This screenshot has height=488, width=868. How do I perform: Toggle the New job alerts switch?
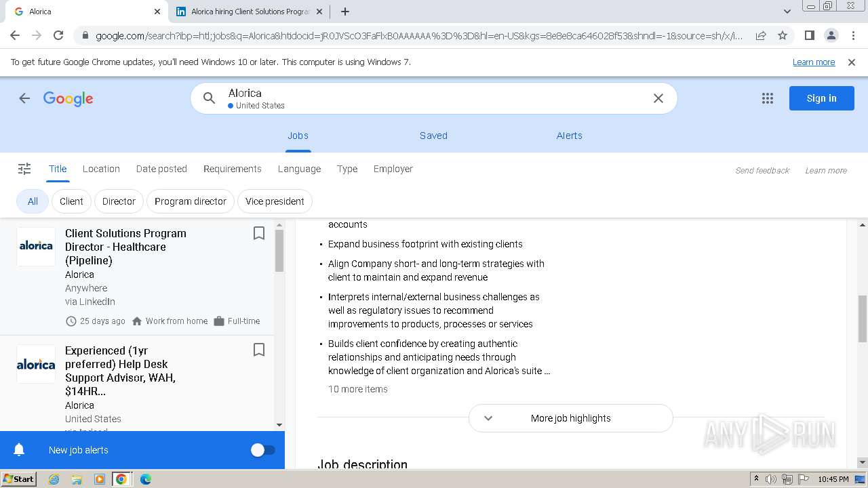click(x=262, y=450)
